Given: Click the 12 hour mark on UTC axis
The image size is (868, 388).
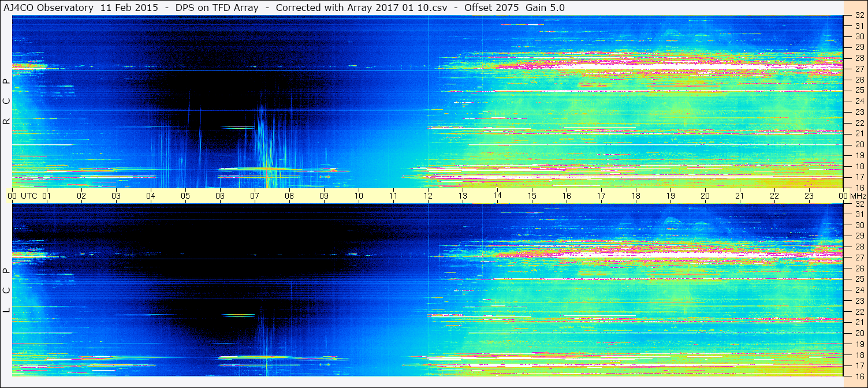Looking at the screenshot, I should pyautogui.click(x=428, y=196).
